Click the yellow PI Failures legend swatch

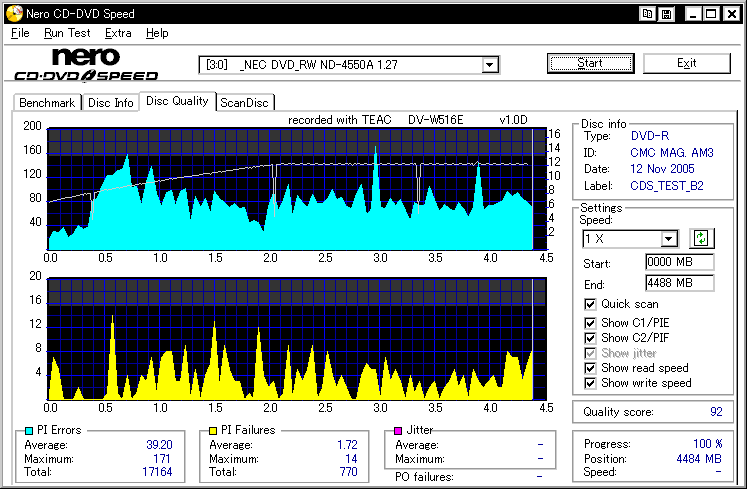pos(213,431)
